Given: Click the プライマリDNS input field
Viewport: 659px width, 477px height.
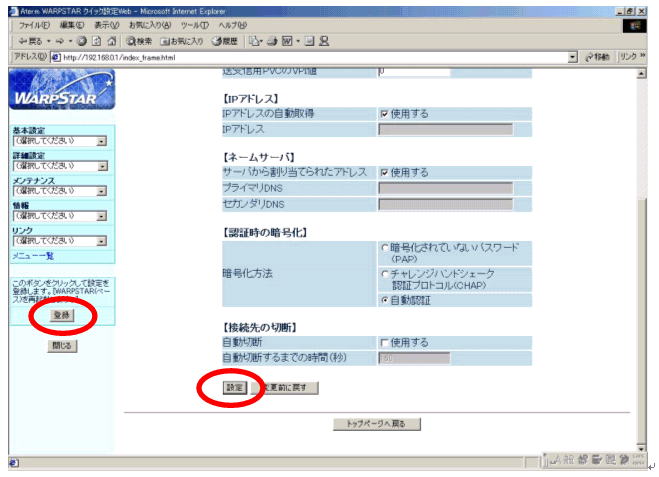Looking at the screenshot, I should click(445, 188).
